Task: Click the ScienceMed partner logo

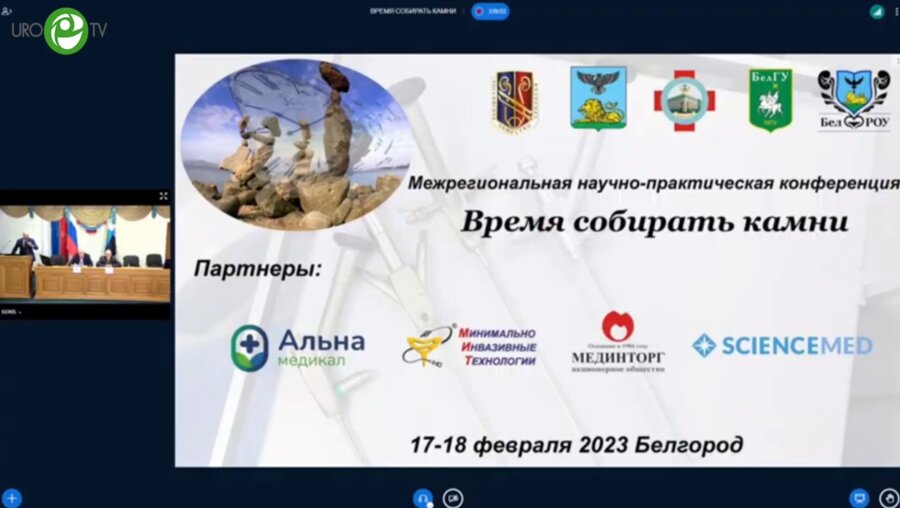Action: pos(782,346)
